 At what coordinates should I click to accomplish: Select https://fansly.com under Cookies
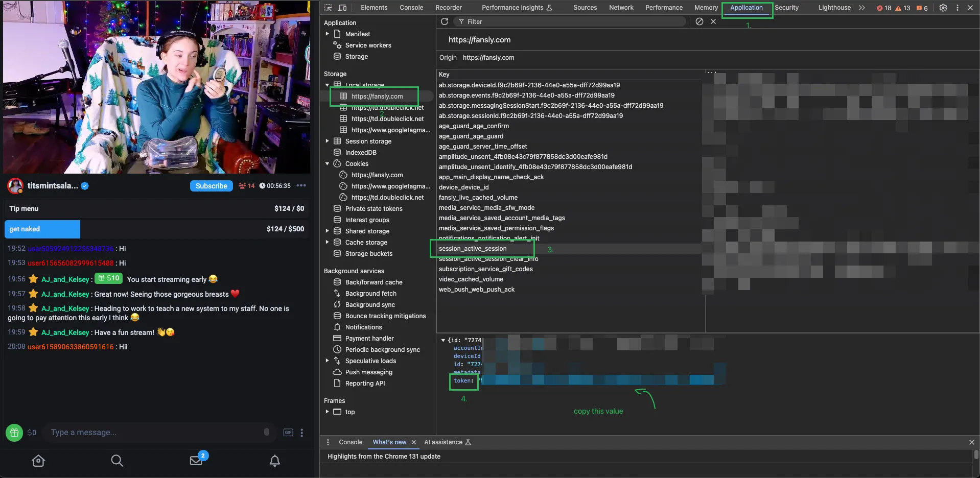pos(377,175)
